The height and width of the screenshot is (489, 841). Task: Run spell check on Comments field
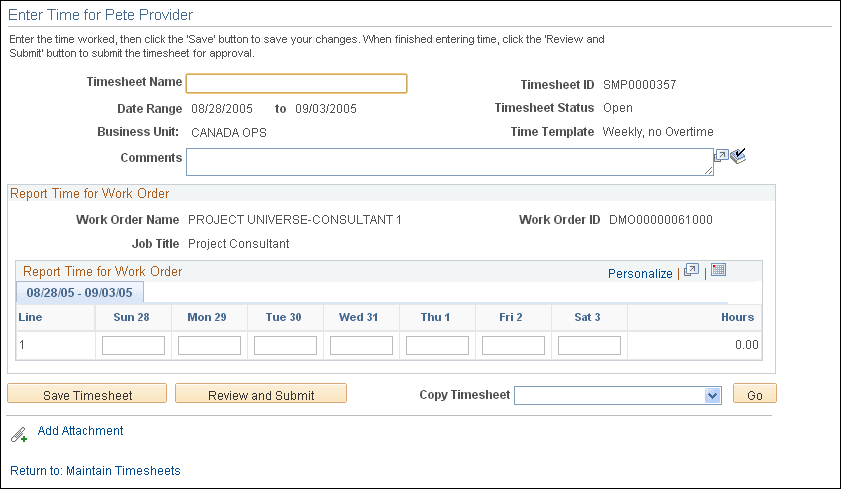coord(738,156)
